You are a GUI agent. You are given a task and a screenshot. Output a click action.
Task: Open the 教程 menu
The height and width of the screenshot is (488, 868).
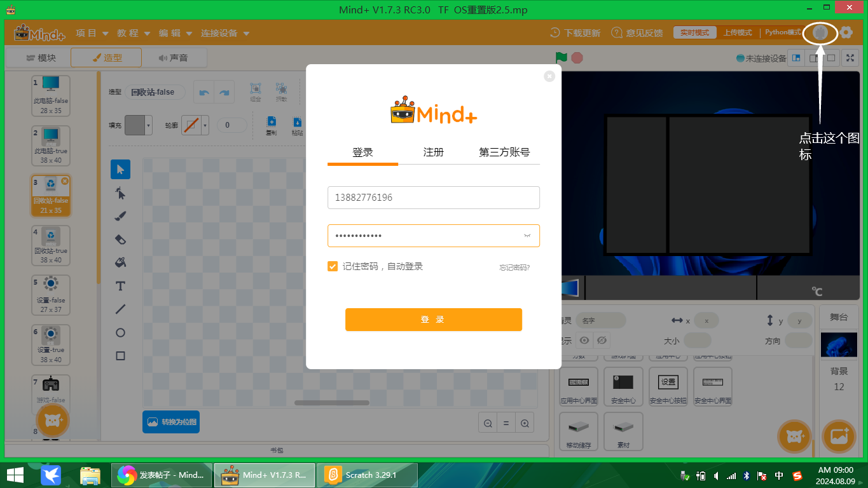coord(134,33)
